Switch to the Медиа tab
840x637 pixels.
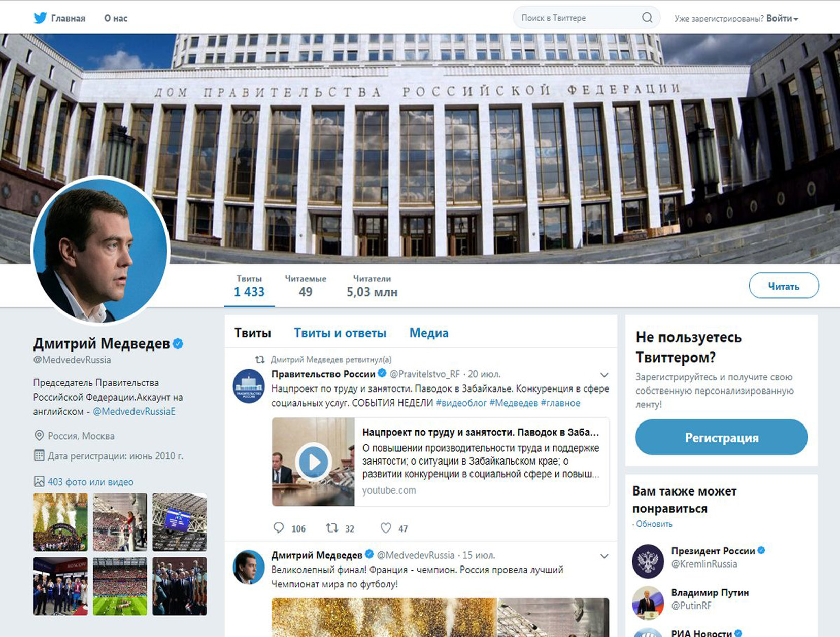[x=429, y=333]
